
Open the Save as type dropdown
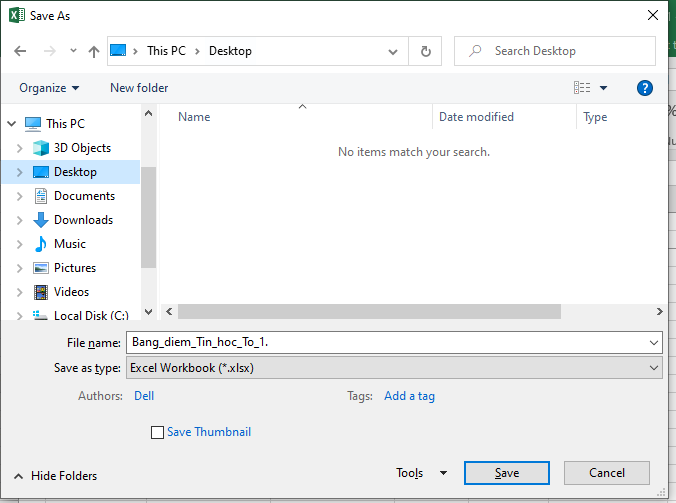394,368
